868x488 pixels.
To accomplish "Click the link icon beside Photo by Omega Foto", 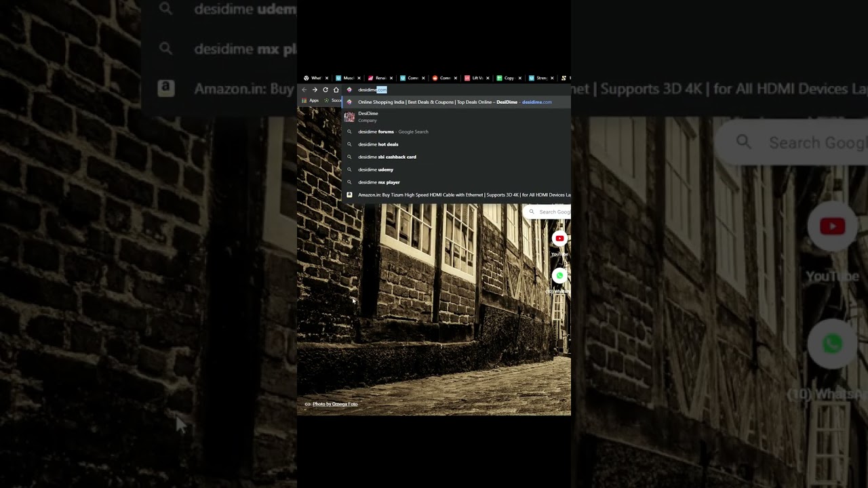I will (x=307, y=404).
